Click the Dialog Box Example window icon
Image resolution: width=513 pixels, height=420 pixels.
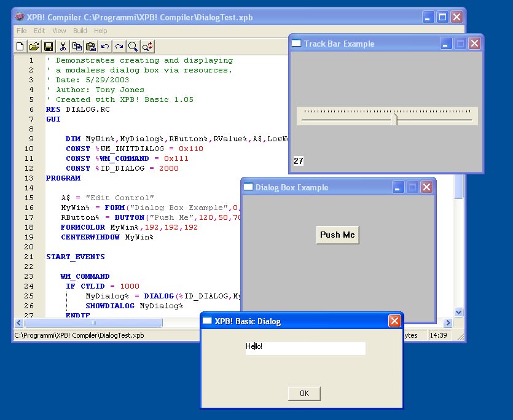[248, 187]
